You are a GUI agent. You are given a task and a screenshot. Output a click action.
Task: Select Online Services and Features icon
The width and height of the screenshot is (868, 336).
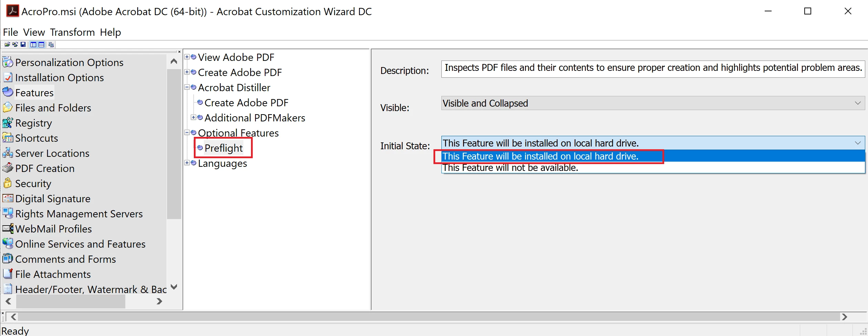pyautogui.click(x=8, y=244)
